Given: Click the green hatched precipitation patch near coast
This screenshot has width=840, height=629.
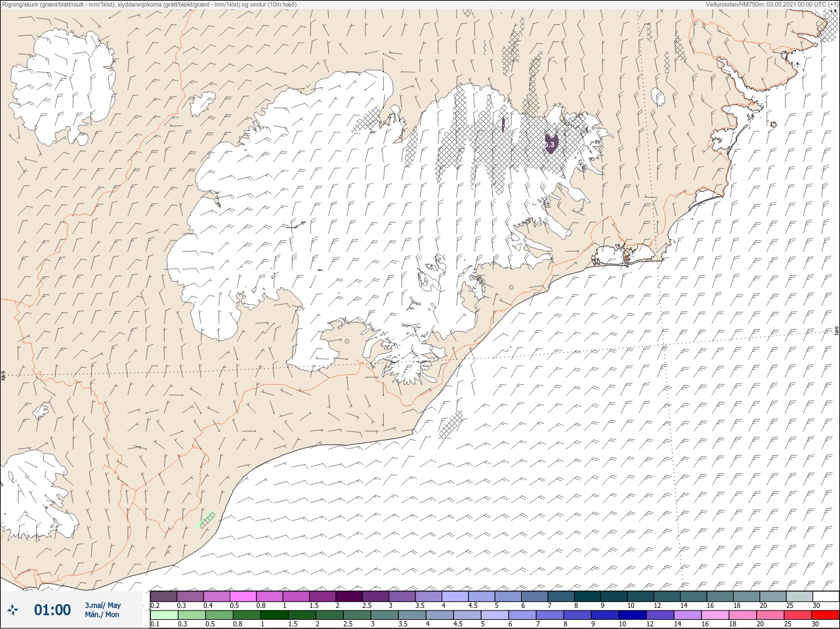Looking at the screenshot, I should click(207, 519).
